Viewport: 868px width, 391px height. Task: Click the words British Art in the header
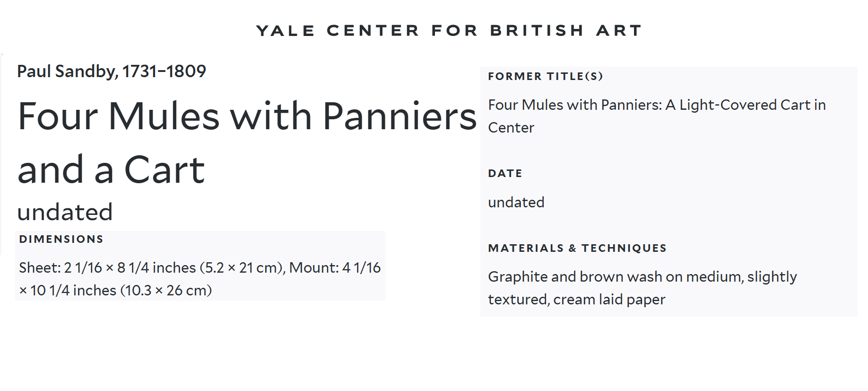tap(566, 31)
